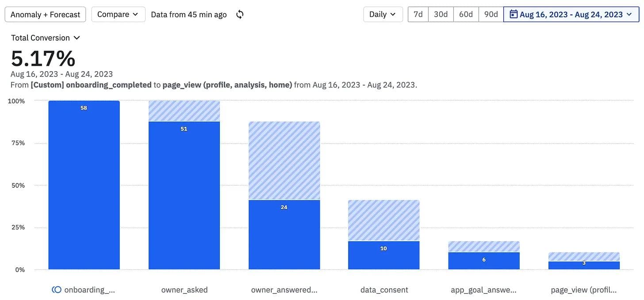
Task: Select the owner_asked converted bar showing 51
Action: coord(184,194)
